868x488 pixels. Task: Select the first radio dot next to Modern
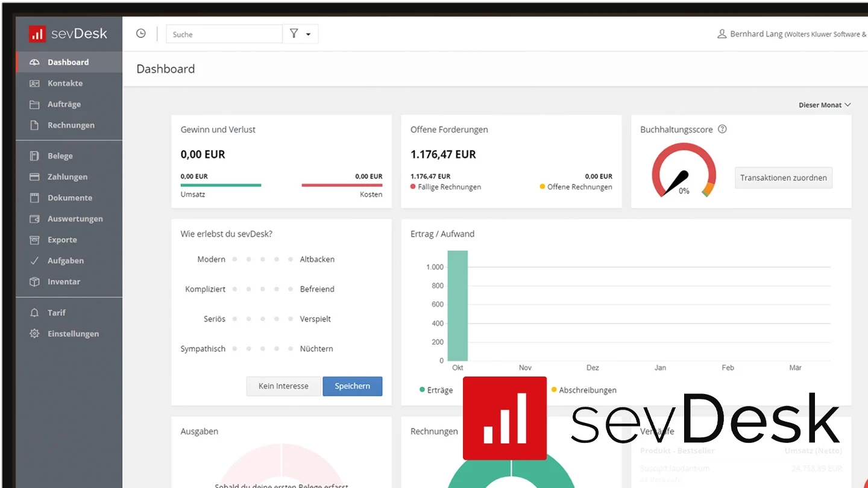point(234,259)
